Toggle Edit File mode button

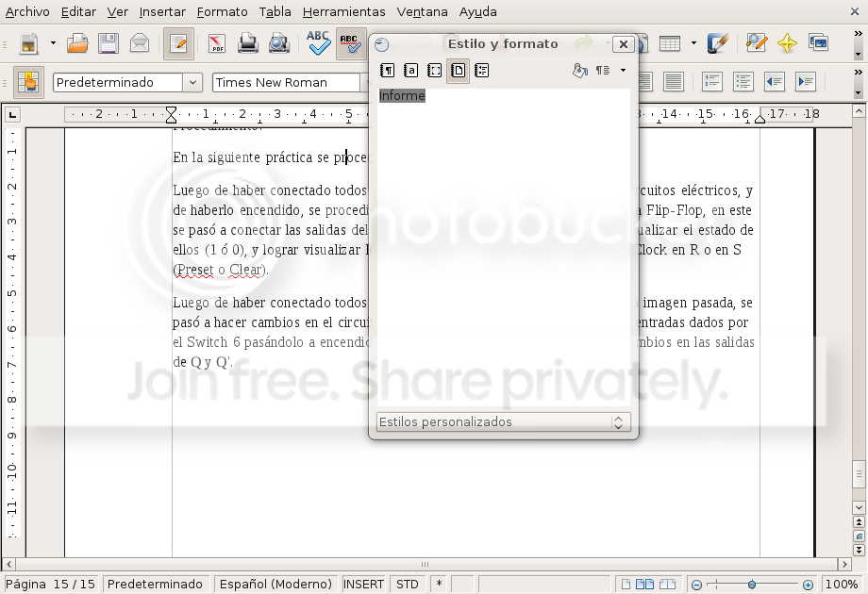tap(178, 43)
